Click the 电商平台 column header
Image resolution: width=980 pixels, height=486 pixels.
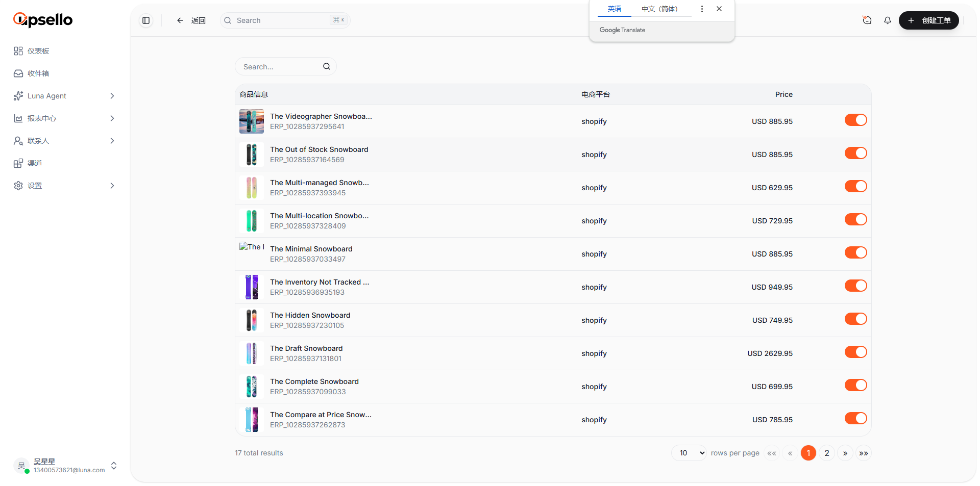click(x=596, y=94)
